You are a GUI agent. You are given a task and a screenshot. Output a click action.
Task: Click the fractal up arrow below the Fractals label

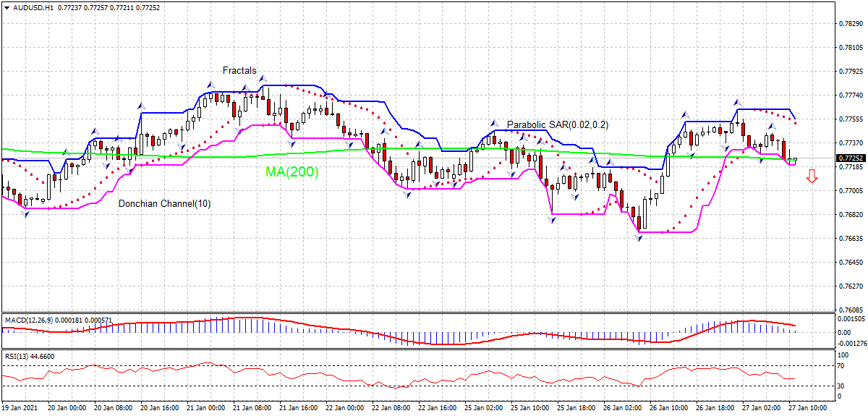263,80
